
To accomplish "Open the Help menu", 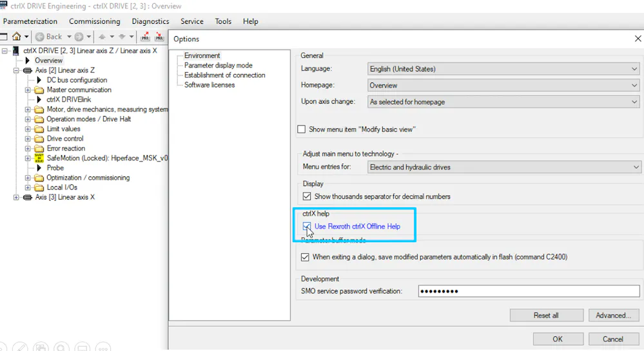I will (251, 21).
